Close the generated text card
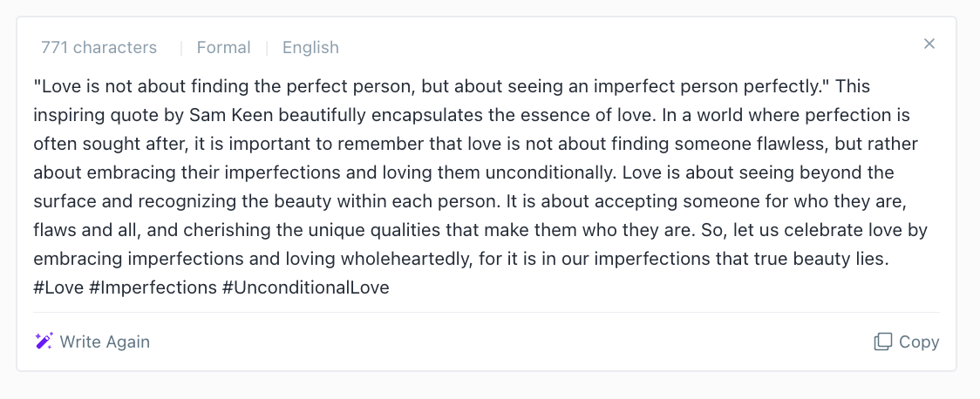The height and width of the screenshot is (399, 980). tap(929, 44)
